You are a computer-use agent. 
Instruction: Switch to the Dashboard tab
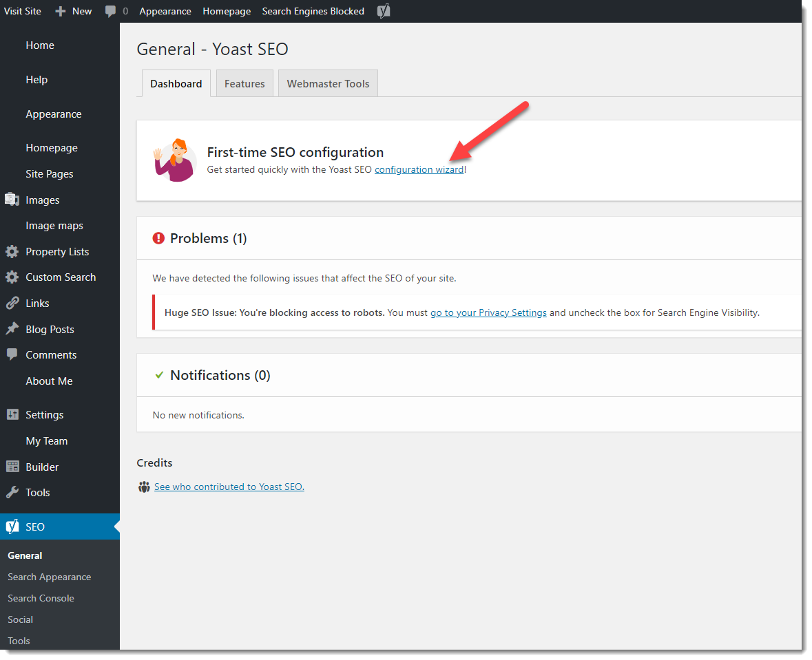coord(176,83)
